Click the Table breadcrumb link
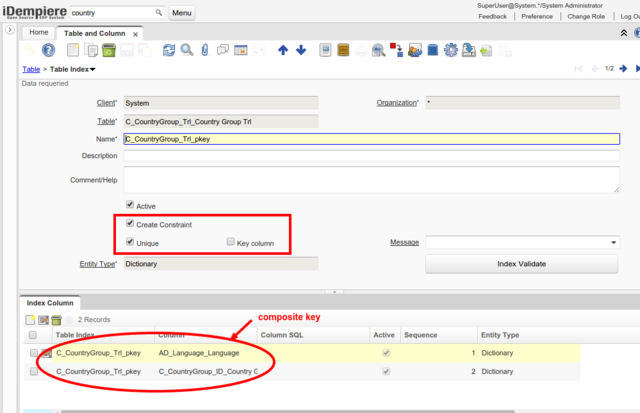The width and height of the screenshot is (640, 413). [31, 69]
